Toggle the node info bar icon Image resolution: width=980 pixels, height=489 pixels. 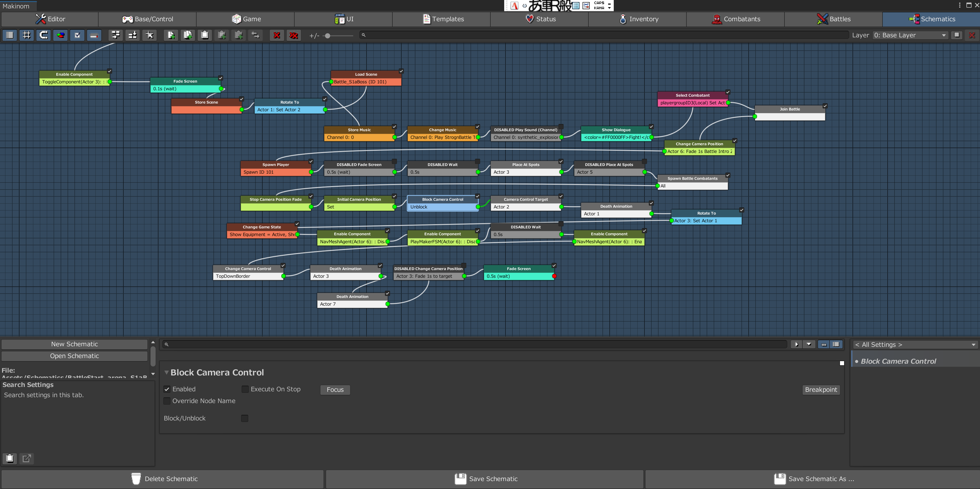click(x=94, y=35)
